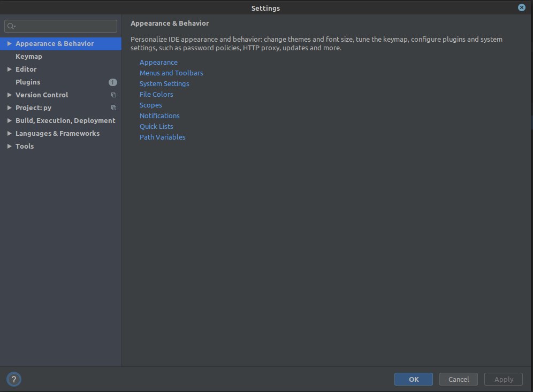This screenshot has height=392, width=533.
Task: Click the Plugins update count badge
Action: (112, 82)
